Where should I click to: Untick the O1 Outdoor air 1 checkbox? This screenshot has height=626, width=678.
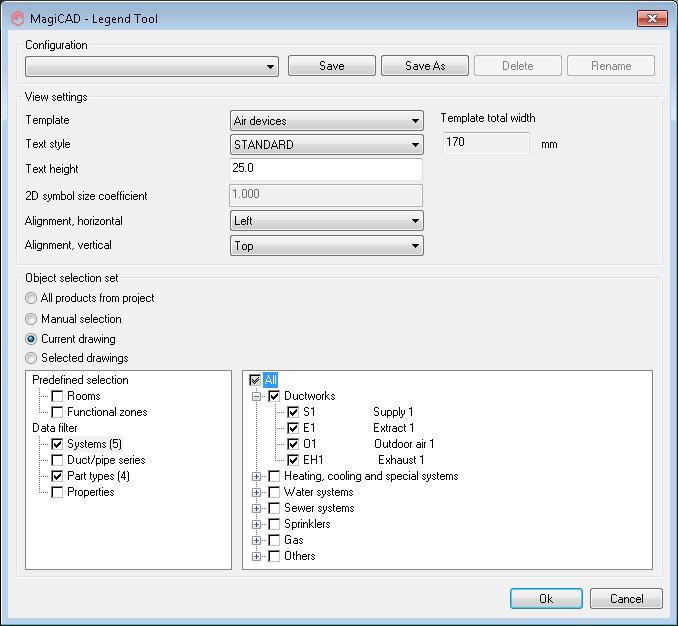tap(293, 444)
